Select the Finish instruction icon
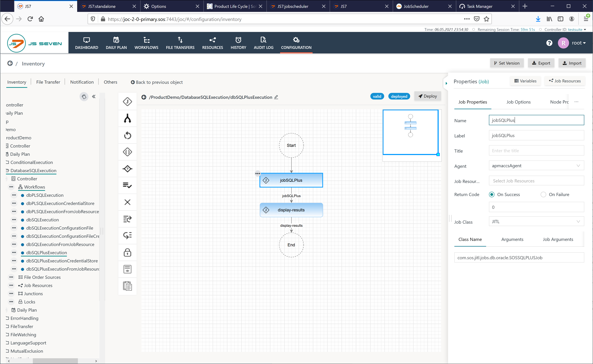 [x=127, y=185]
